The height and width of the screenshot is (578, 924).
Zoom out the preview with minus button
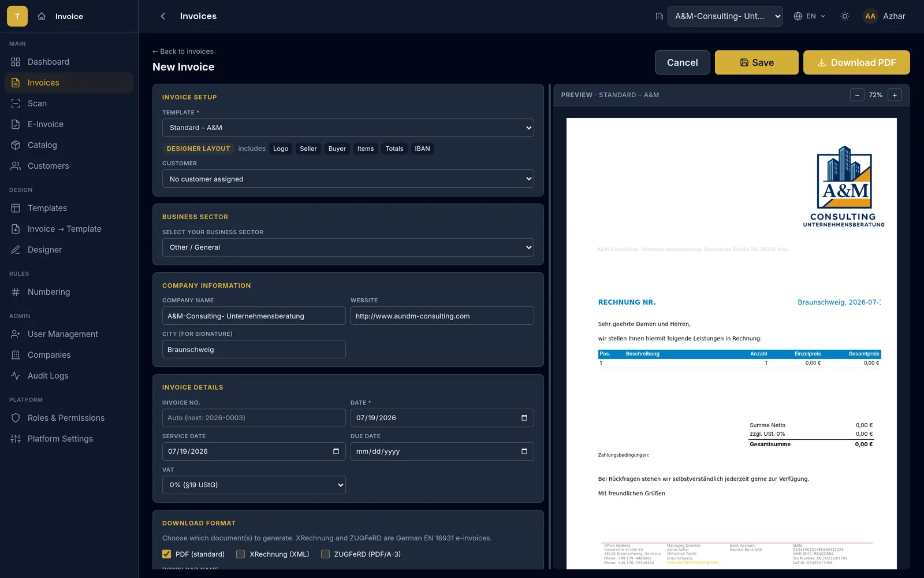coord(857,95)
